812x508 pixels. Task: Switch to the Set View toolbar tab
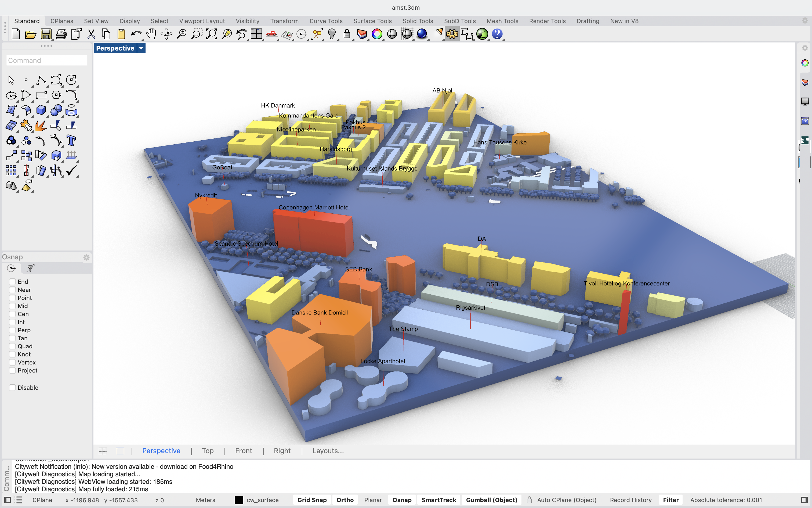(96, 21)
